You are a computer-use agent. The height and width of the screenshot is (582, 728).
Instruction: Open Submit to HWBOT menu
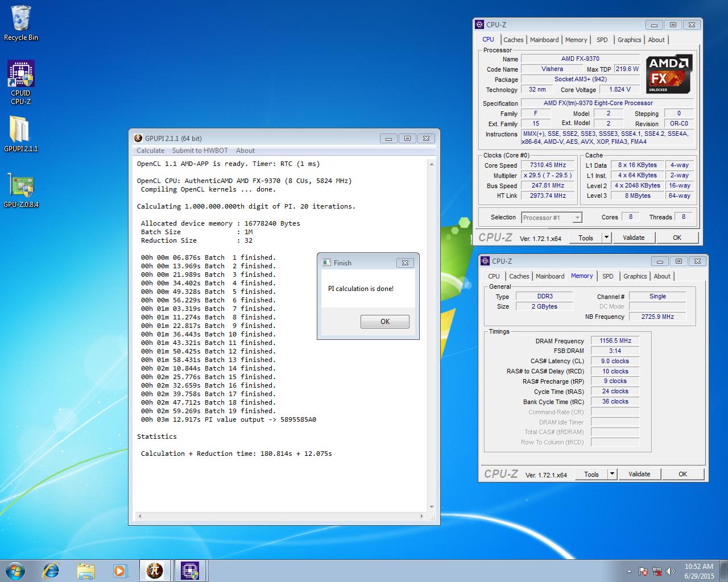pos(200,151)
